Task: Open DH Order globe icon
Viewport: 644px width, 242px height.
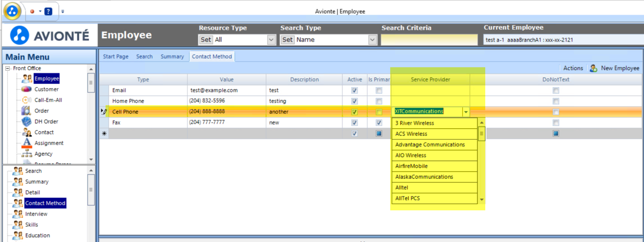Action: pos(27,122)
